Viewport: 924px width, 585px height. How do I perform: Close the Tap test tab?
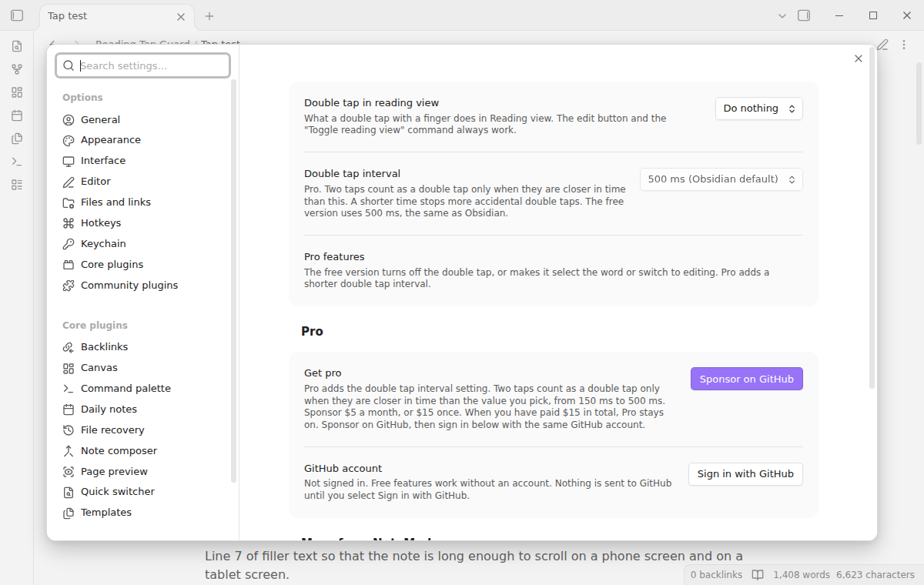click(181, 16)
